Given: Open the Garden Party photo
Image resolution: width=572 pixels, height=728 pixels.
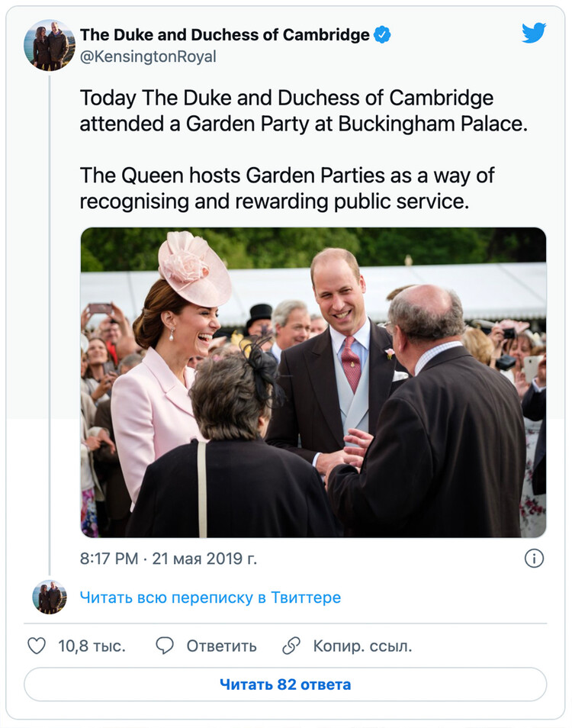Looking at the screenshot, I should pyautogui.click(x=313, y=382).
